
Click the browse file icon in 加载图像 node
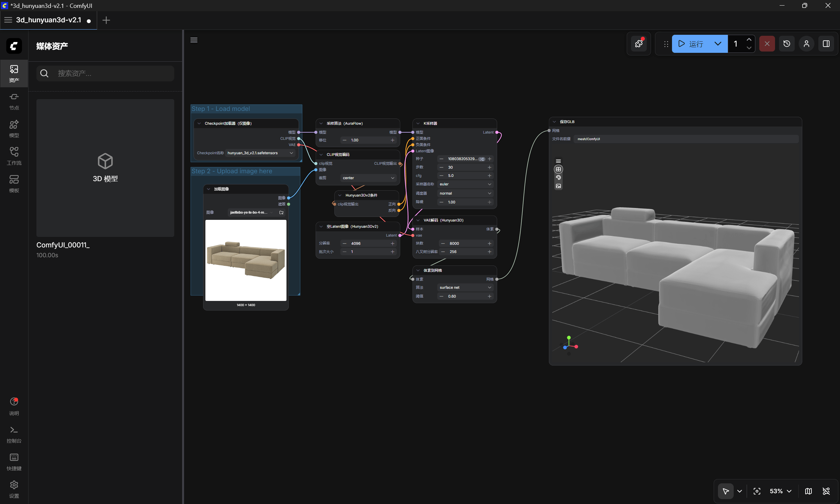(282, 213)
